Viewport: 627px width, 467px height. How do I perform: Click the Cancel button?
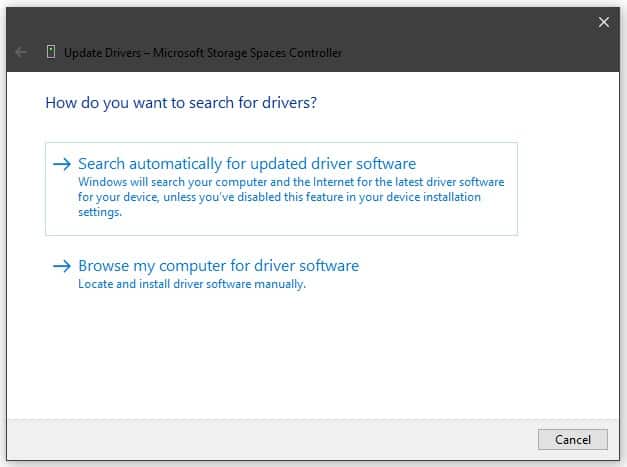tap(573, 439)
